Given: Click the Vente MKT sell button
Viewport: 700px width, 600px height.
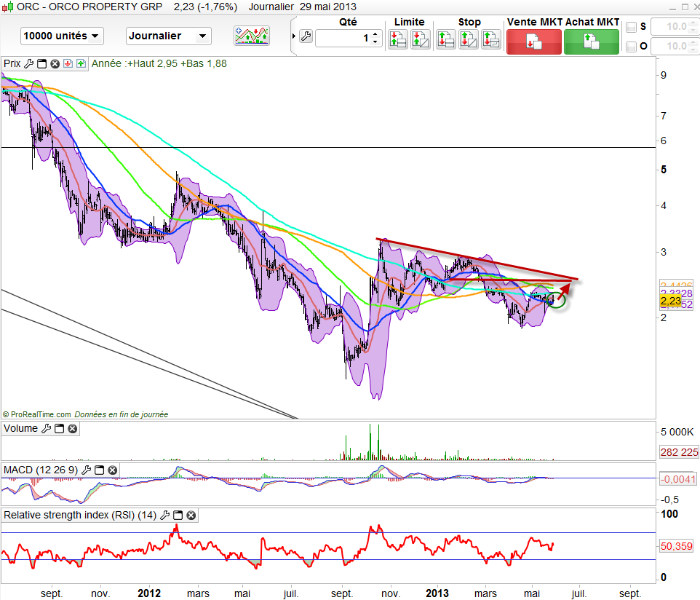Looking at the screenshot, I should coord(533,42).
